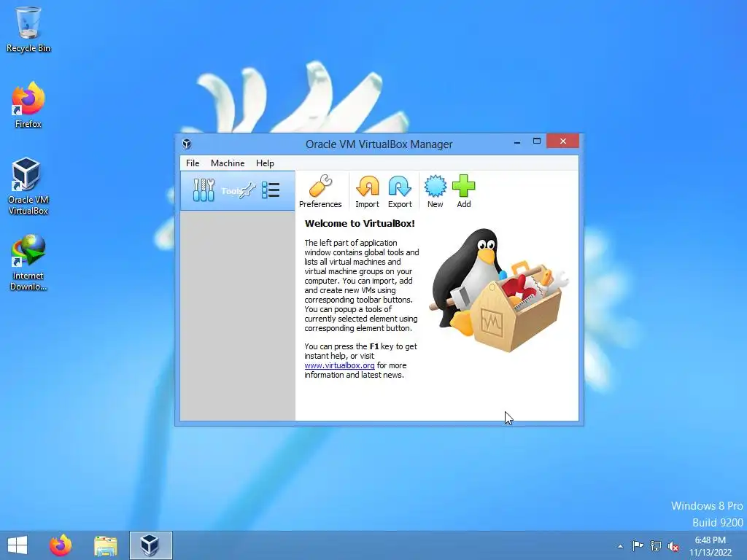Maximize the VirtualBox Manager window
The width and height of the screenshot is (747, 560).
tap(536, 141)
